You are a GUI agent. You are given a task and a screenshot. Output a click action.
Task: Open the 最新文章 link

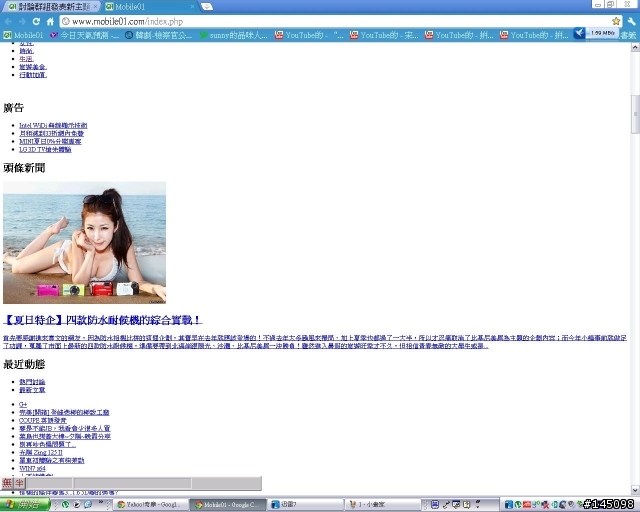click(x=32, y=390)
